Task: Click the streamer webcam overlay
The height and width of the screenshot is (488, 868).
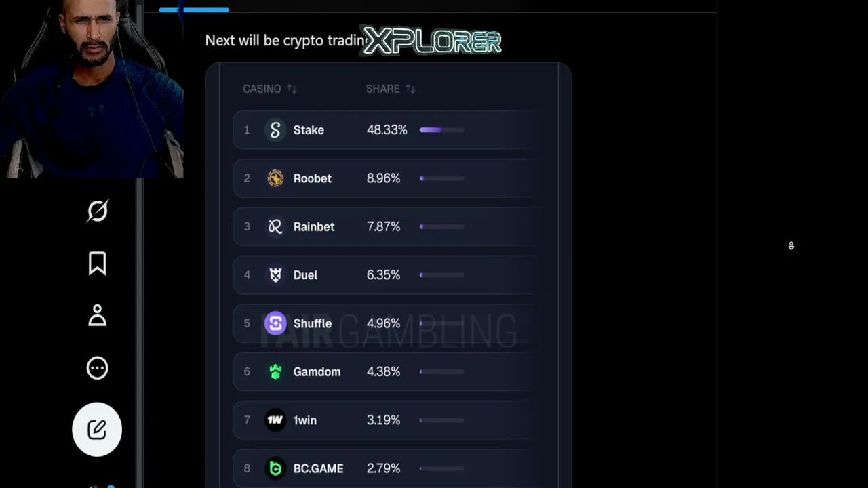Action: 92,89
